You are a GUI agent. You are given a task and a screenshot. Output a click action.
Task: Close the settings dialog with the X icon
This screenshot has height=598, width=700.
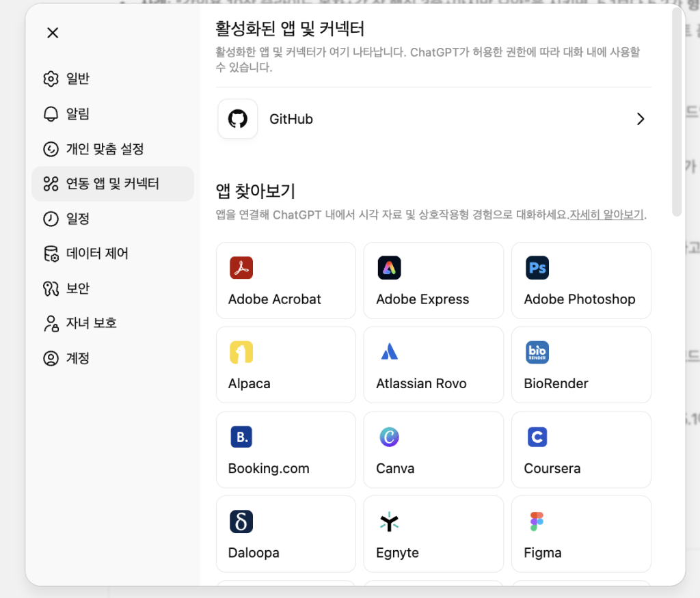[x=53, y=33]
